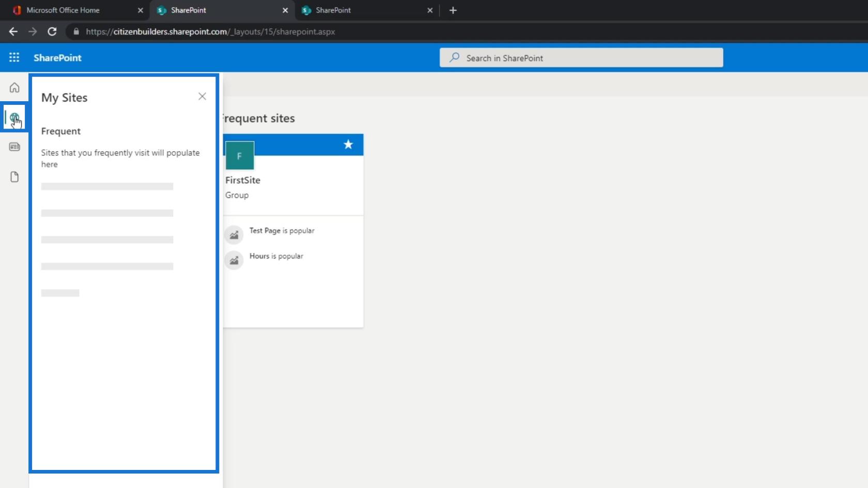Click the Frequent heading in My Sites
Viewport: 868px width, 488px height.
coord(61,131)
